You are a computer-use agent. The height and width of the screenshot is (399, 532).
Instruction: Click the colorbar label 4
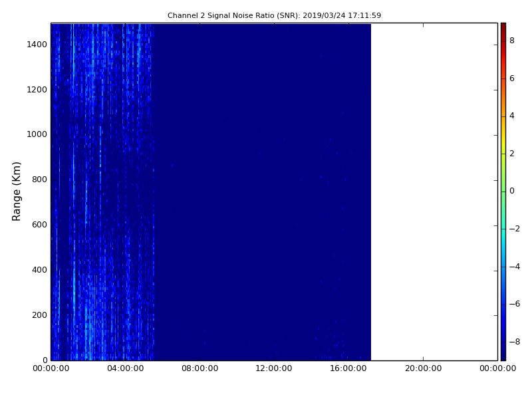click(512, 116)
